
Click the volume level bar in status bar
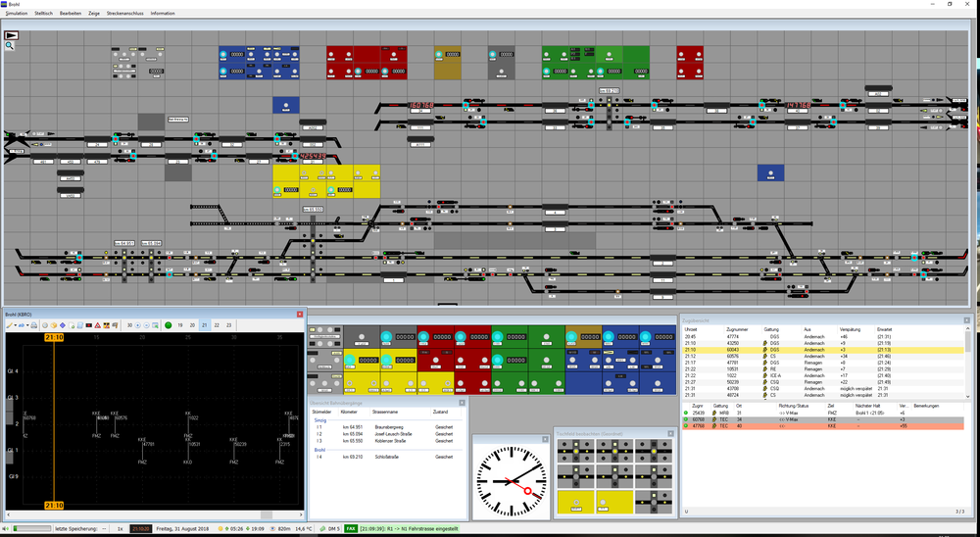pyautogui.click(x=32, y=529)
